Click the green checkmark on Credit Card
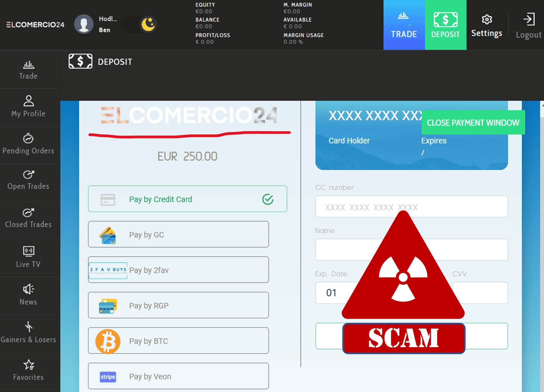 click(x=268, y=199)
